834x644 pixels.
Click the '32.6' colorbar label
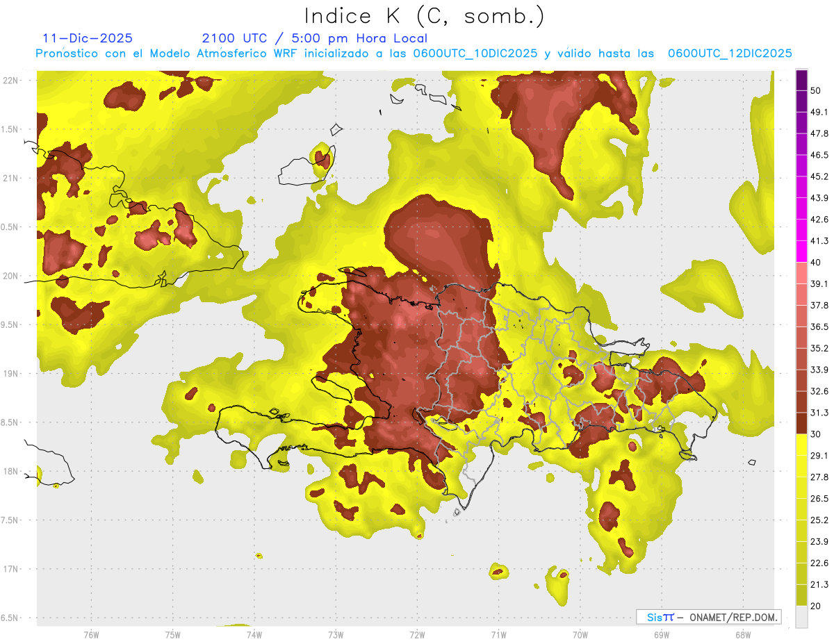pos(819,391)
